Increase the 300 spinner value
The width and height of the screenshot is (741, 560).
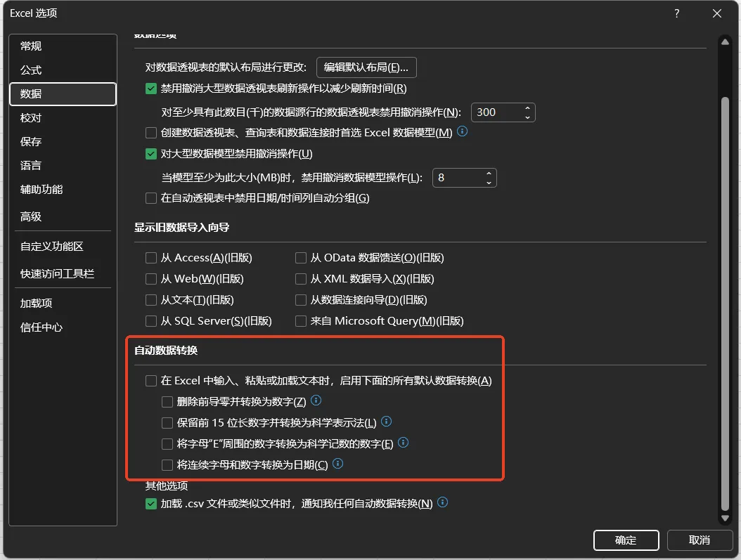point(527,108)
